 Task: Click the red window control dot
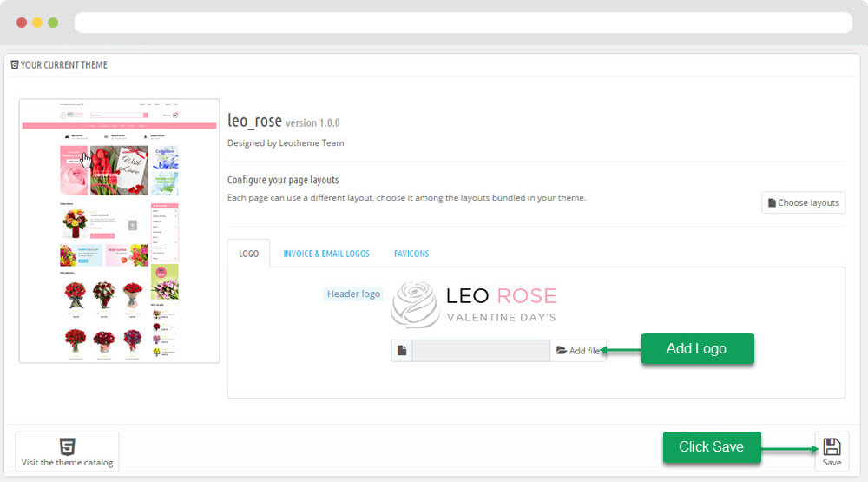click(22, 23)
